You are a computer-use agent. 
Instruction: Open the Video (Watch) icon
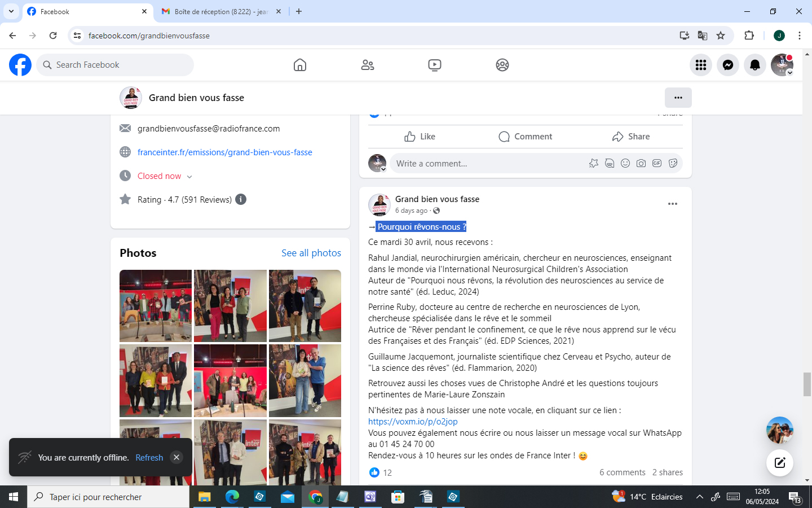(435, 65)
